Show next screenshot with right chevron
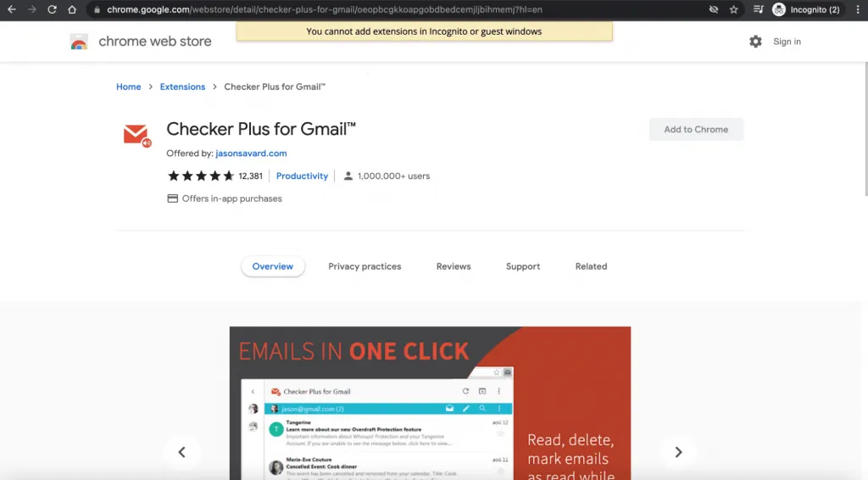Image resolution: width=868 pixels, height=480 pixels. click(678, 452)
